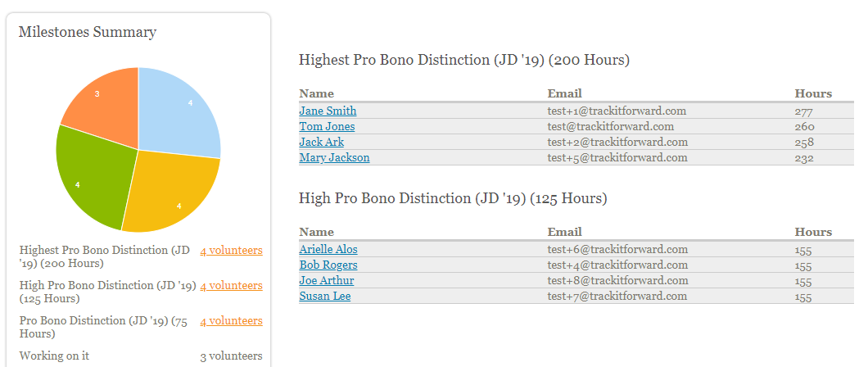Viewport: 868px width, 367px height.
Task: Click Email column header in Highest Distinction table
Action: [564, 93]
